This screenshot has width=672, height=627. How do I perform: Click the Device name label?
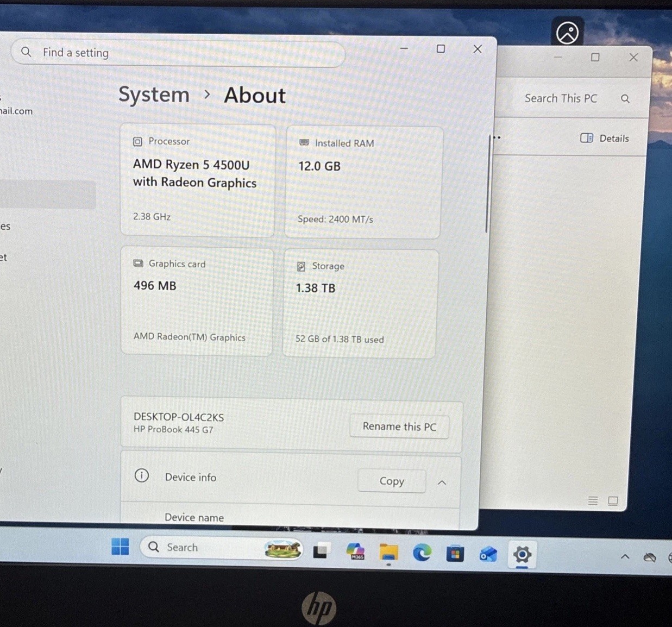click(194, 518)
